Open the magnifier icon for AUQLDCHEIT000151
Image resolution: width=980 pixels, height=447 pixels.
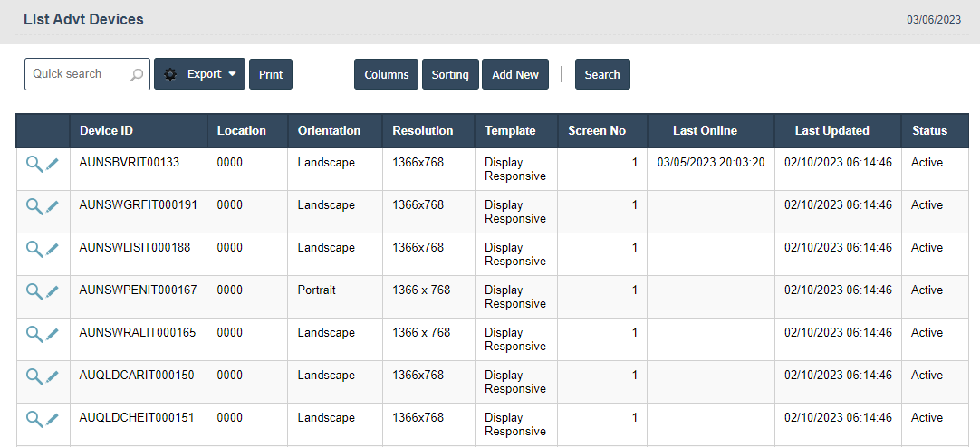(x=34, y=419)
